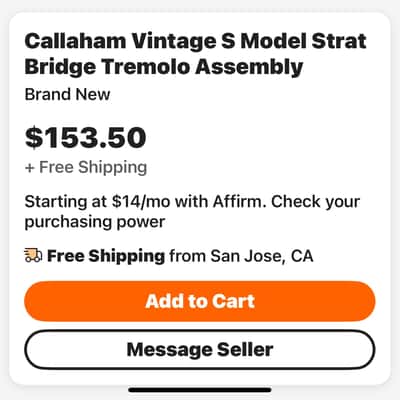The width and height of the screenshot is (400, 400).
Task: Tap the Seller word on outlined button
Action: tap(245, 350)
